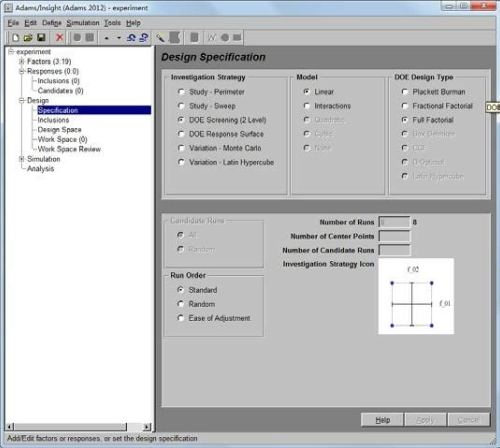Click the first blue curved-arrow toolbar icon

click(x=132, y=37)
